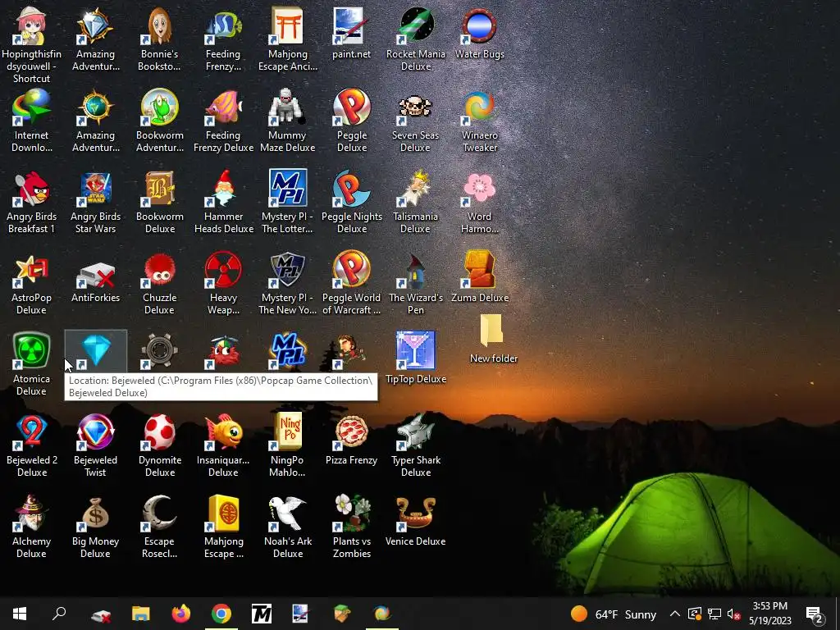Select the Water Bugs desktop icon
The height and width of the screenshot is (630, 840).
point(479,25)
